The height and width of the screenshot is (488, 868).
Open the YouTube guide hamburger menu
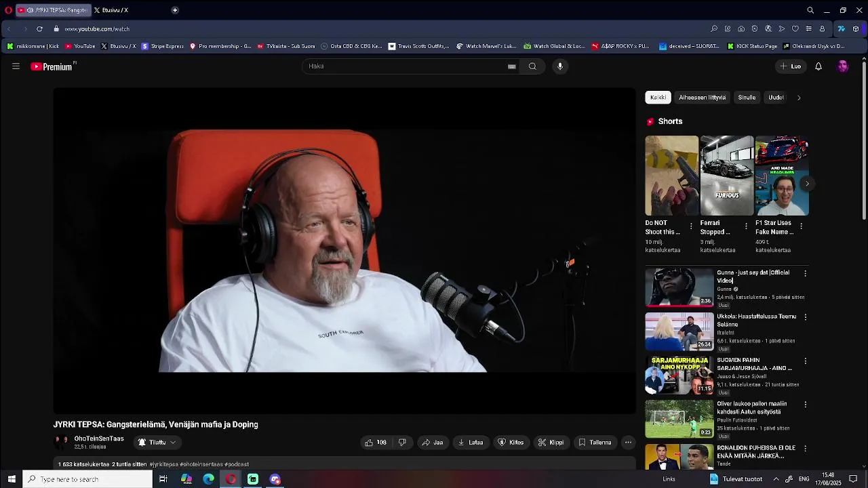click(x=16, y=66)
